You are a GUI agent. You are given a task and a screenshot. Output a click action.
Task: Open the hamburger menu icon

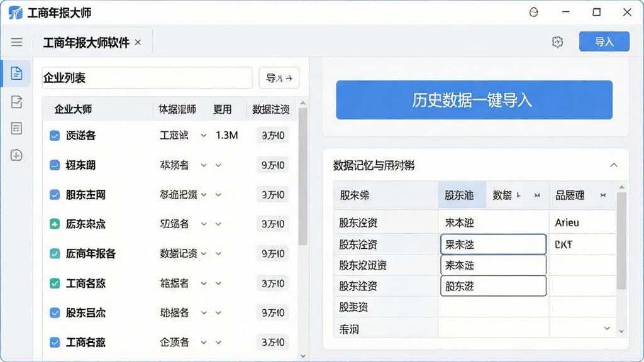[16, 42]
